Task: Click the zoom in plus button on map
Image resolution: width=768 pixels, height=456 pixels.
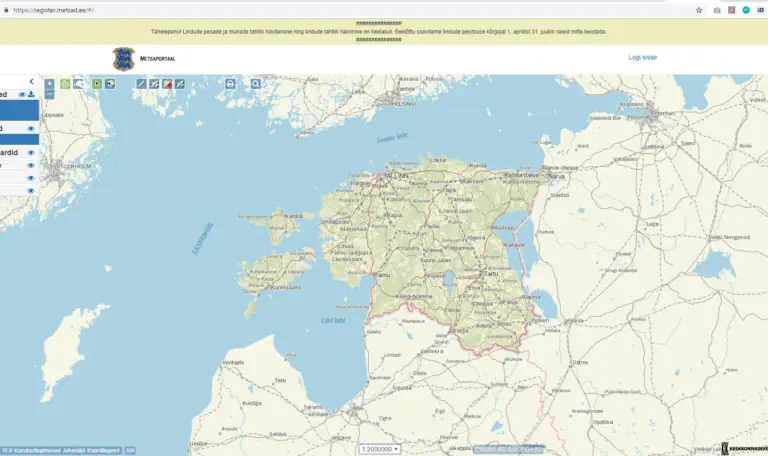Action: tap(50, 84)
